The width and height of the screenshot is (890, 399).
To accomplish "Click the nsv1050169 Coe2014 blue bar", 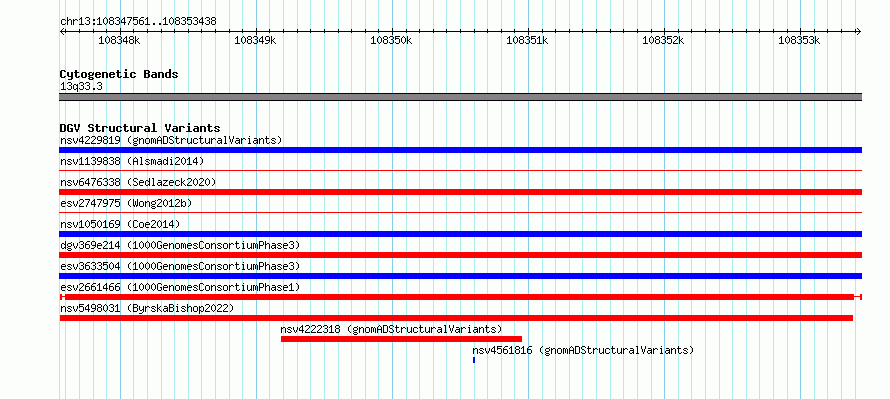I will pos(460,234).
